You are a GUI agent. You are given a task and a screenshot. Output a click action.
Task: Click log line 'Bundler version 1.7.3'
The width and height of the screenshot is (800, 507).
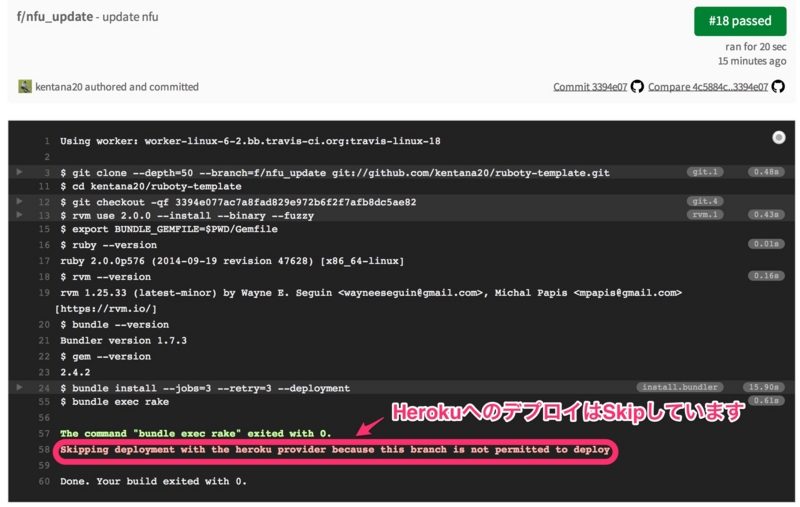click(123, 341)
